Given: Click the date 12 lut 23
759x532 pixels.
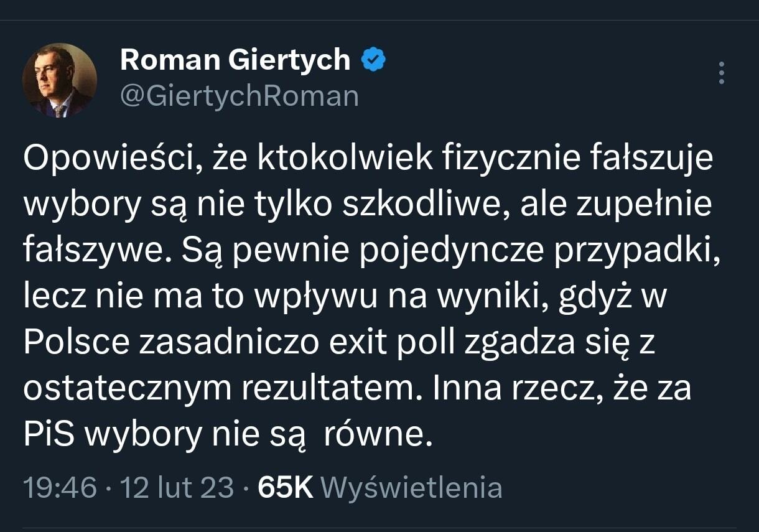Looking at the screenshot, I should [177, 488].
